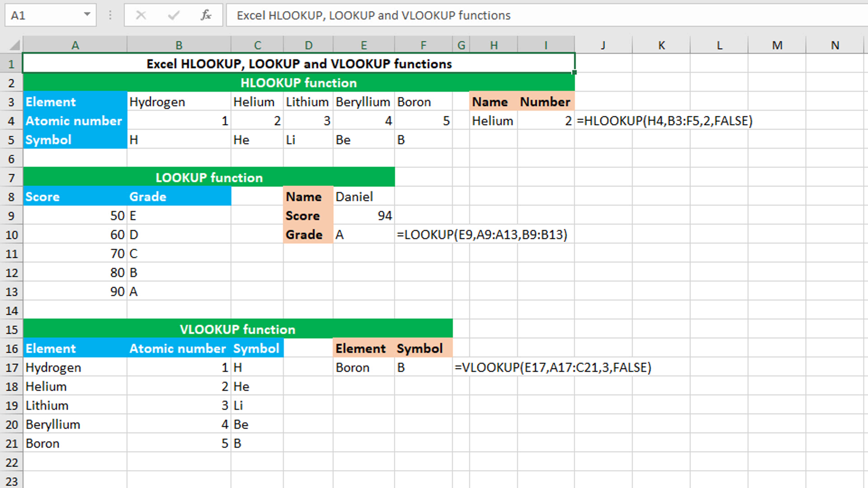Click the 'He' symbol cell in row 18
868x488 pixels.
pyautogui.click(x=257, y=386)
